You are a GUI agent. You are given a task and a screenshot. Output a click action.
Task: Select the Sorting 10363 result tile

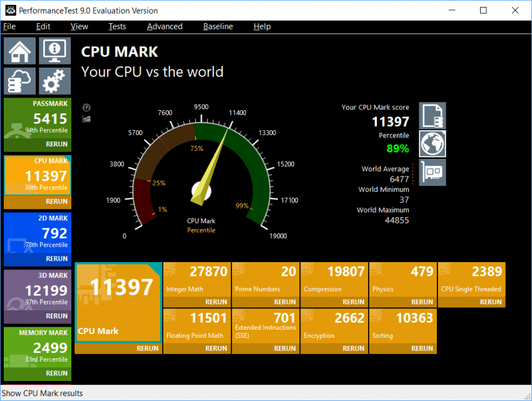402,326
